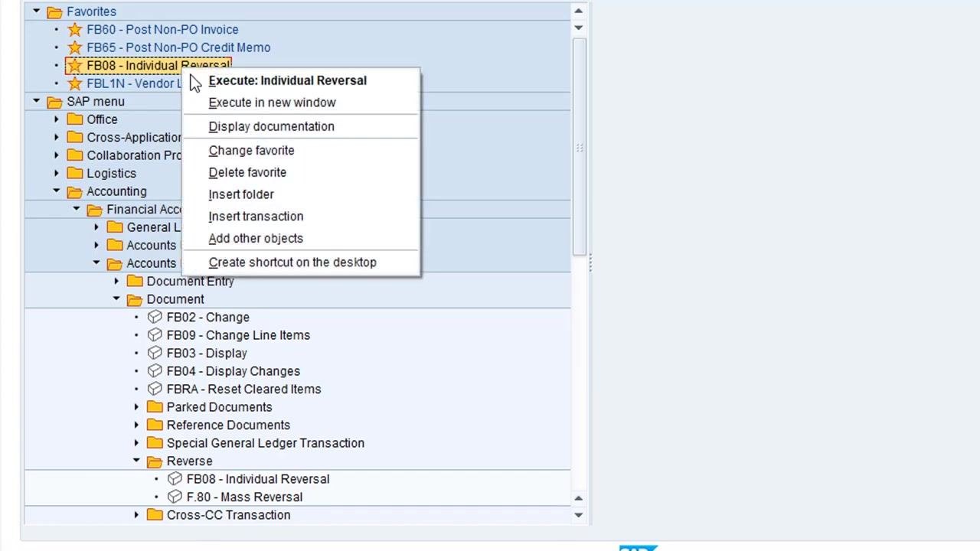Select Delete favorite in context menu
This screenshot has height=551, width=980.
tap(247, 173)
